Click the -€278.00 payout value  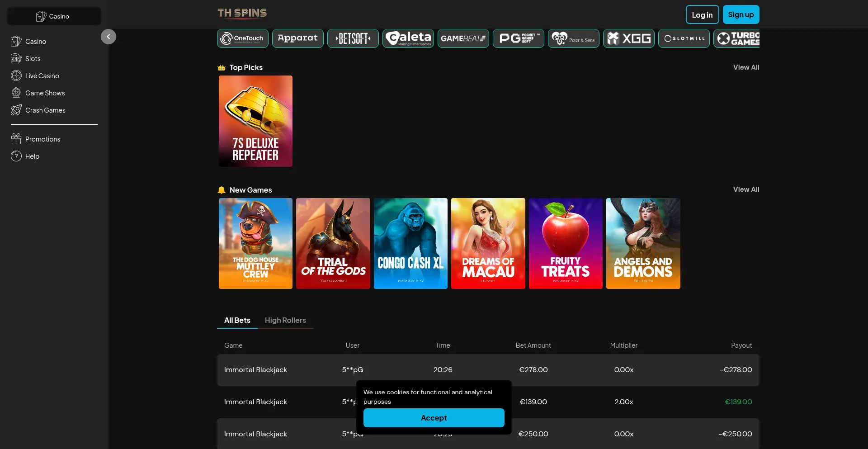(736, 370)
